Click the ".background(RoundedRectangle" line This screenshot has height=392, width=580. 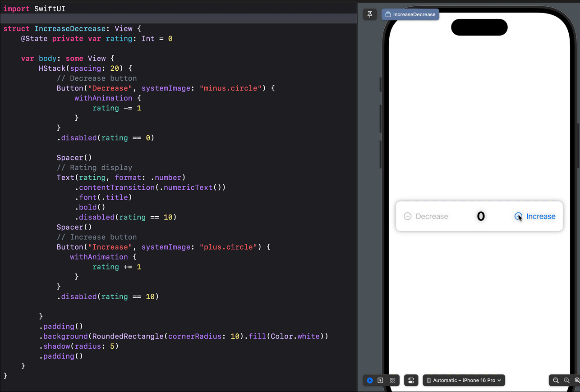click(184, 336)
